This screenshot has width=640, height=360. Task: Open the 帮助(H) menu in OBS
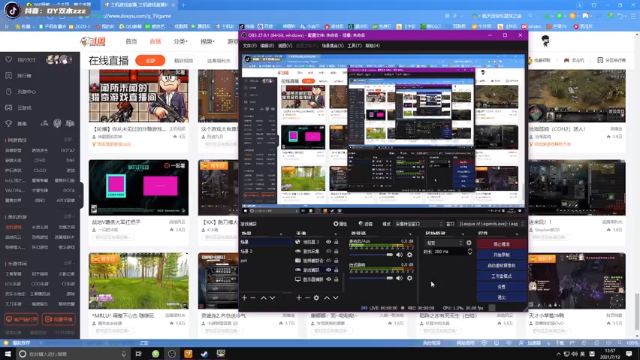(x=373, y=46)
